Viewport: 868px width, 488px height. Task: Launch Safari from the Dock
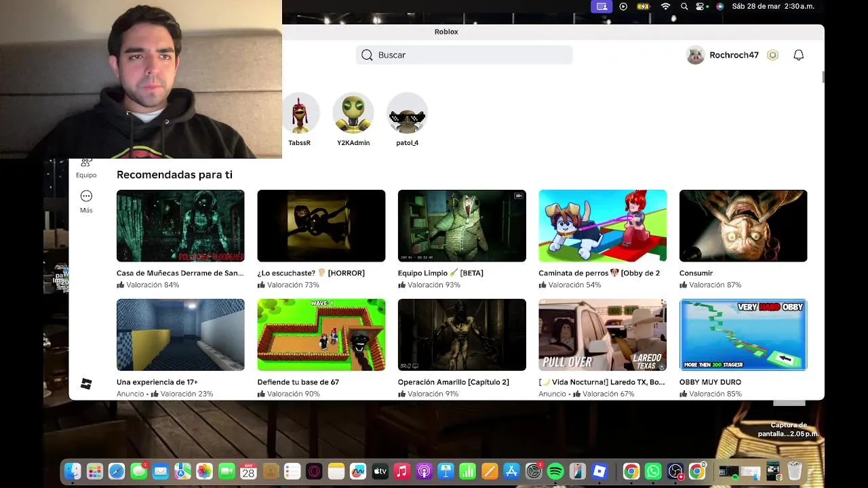[117, 471]
